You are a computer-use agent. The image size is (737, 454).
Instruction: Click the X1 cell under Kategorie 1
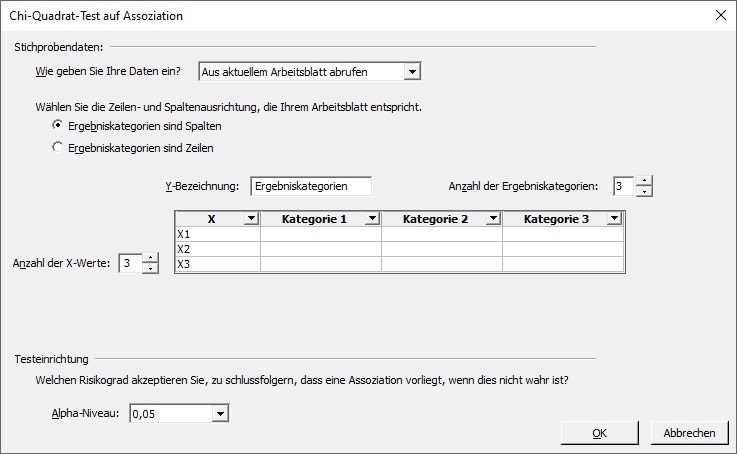pos(321,234)
